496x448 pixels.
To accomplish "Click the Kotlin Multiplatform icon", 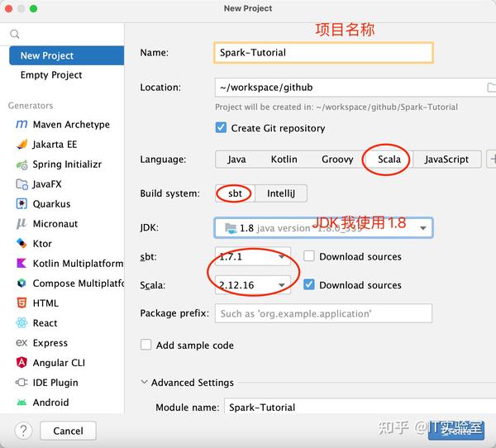I will (x=21, y=263).
